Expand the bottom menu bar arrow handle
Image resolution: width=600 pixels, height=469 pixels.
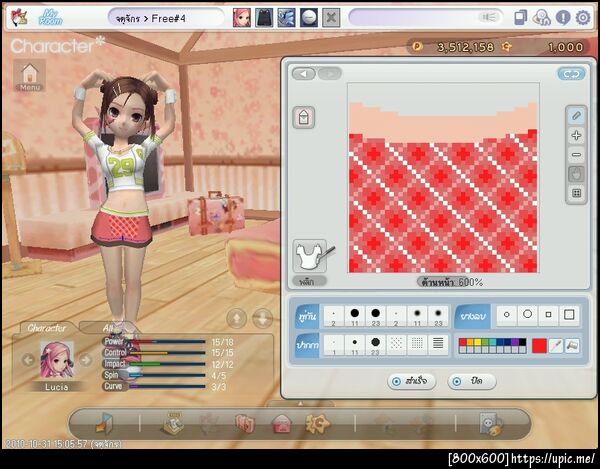point(300,403)
